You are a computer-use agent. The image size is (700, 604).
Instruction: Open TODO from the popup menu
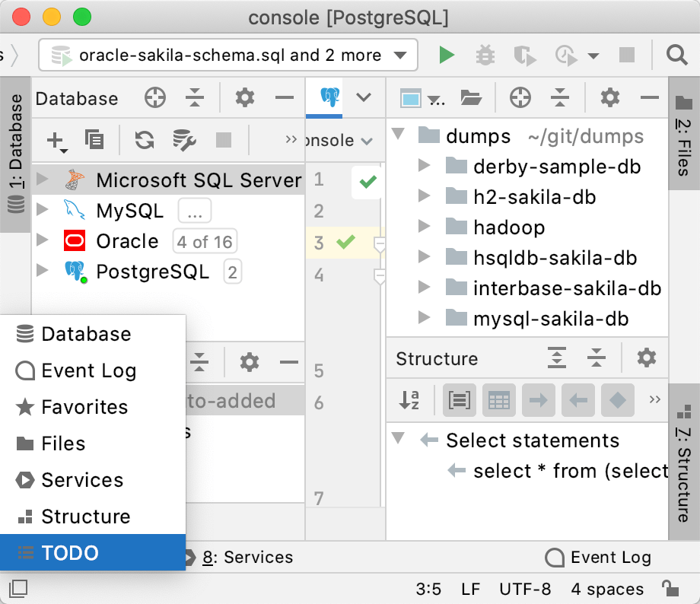point(93,552)
